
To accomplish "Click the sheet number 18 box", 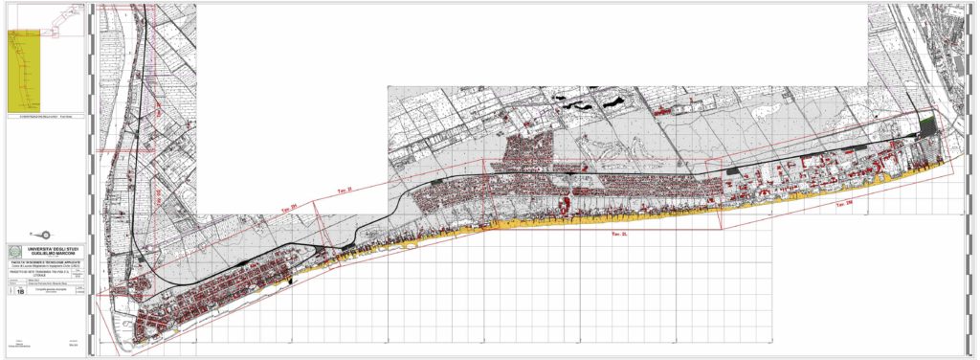I will tap(21, 291).
